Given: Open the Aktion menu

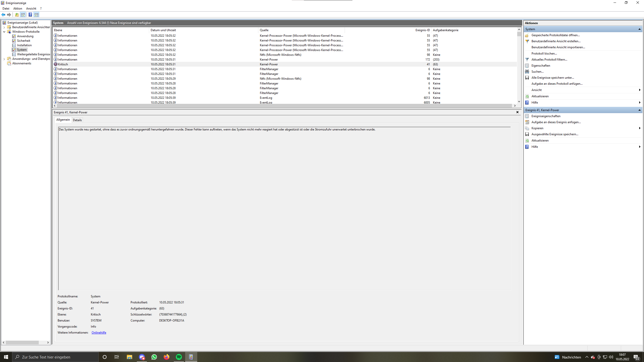Looking at the screenshot, I should pos(18,9).
